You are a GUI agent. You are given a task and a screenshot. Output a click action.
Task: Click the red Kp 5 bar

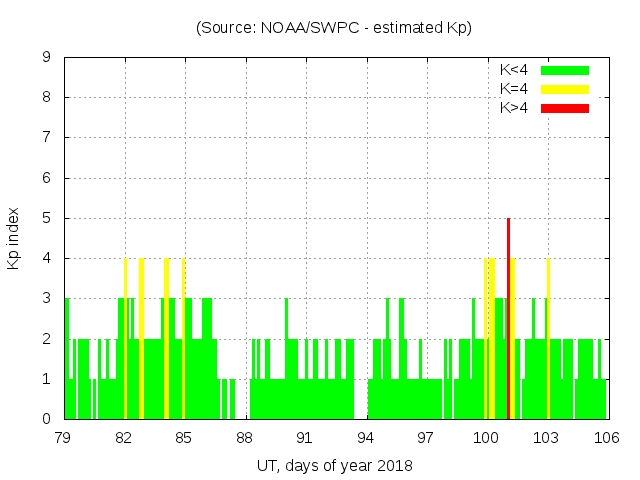tap(509, 318)
